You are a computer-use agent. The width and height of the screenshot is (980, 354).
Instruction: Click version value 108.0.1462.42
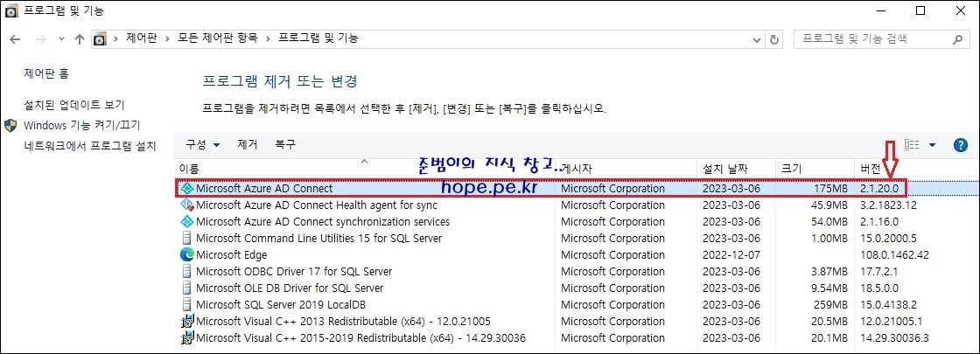pos(894,254)
